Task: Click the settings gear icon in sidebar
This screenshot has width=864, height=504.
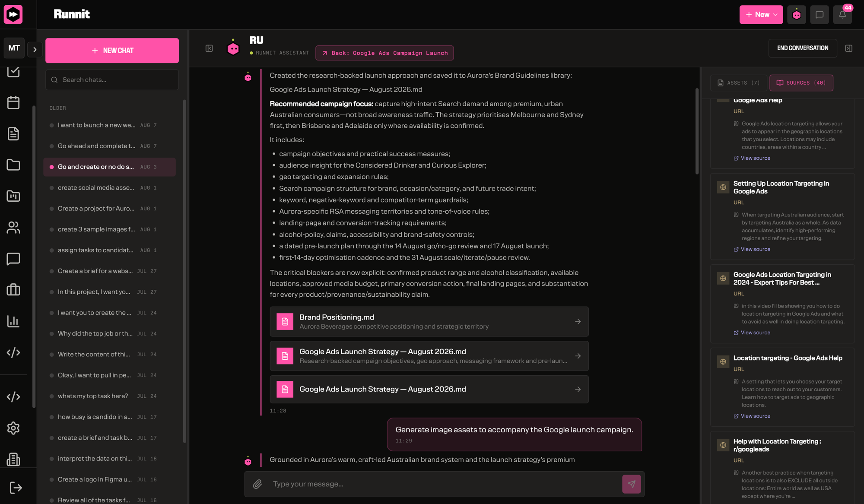Action: pyautogui.click(x=13, y=428)
